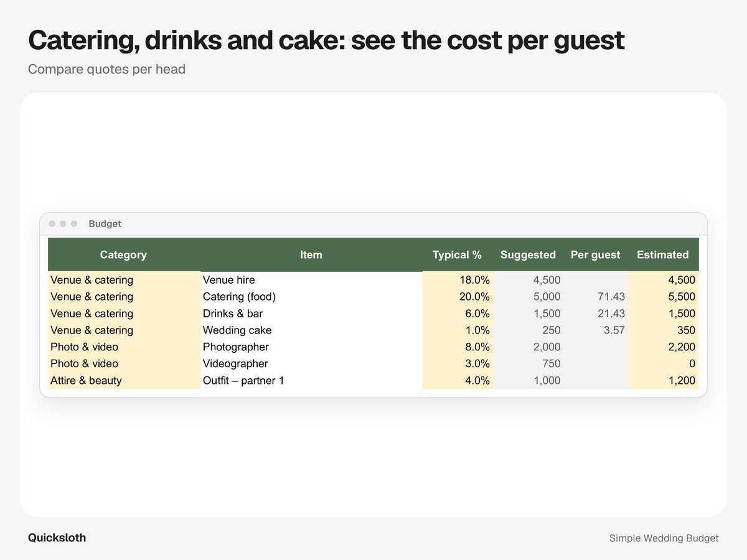Select the estimated 350 cell
This screenshot has width=747, height=560.
pyautogui.click(x=664, y=330)
